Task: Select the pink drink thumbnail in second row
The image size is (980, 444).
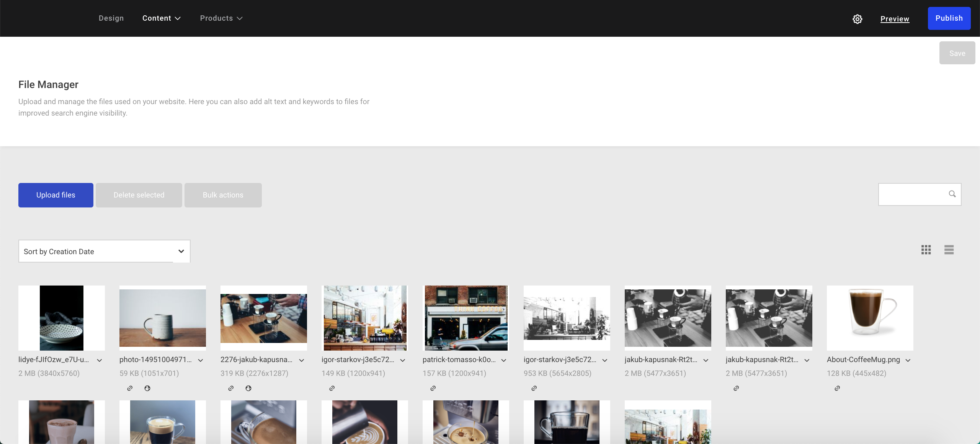Action: [62, 422]
